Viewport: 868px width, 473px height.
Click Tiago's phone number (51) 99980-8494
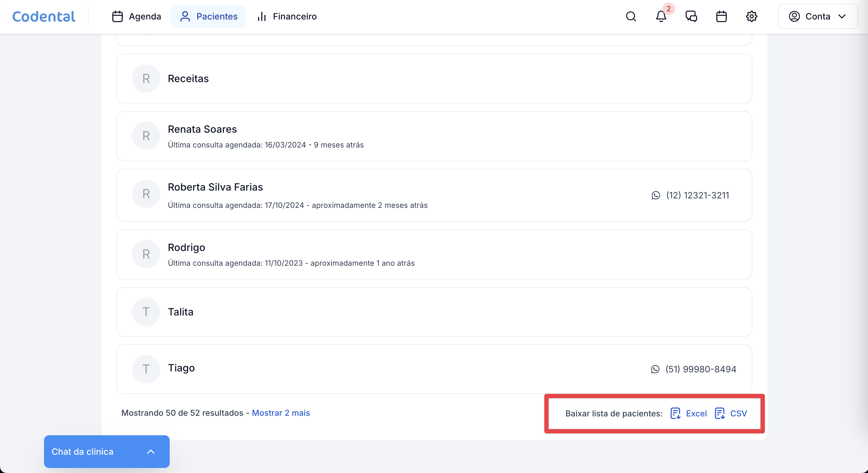point(700,369)
